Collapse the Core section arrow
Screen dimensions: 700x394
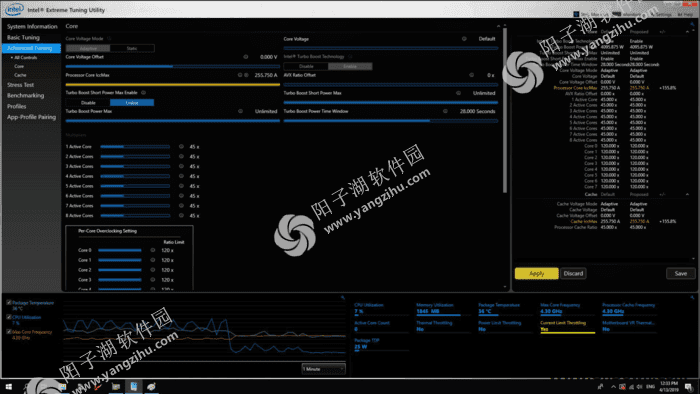499,26
